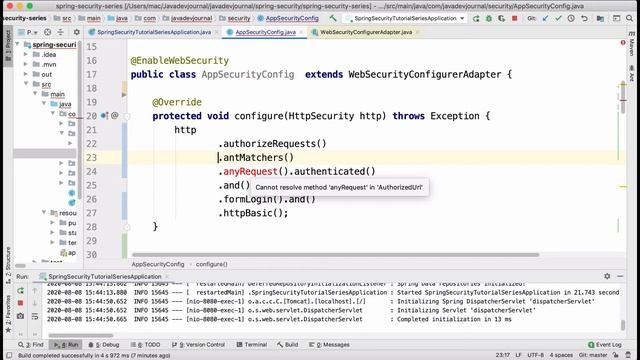Click the error indicator at editor top right
Image resolution: width=640 pixels, height=360 pixels.
[x=623, y=42]
